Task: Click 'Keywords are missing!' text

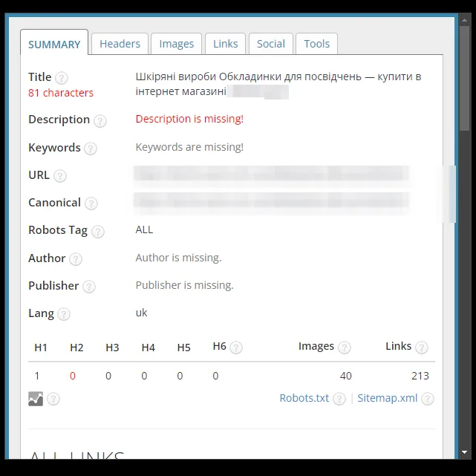Action: [189, 147]
